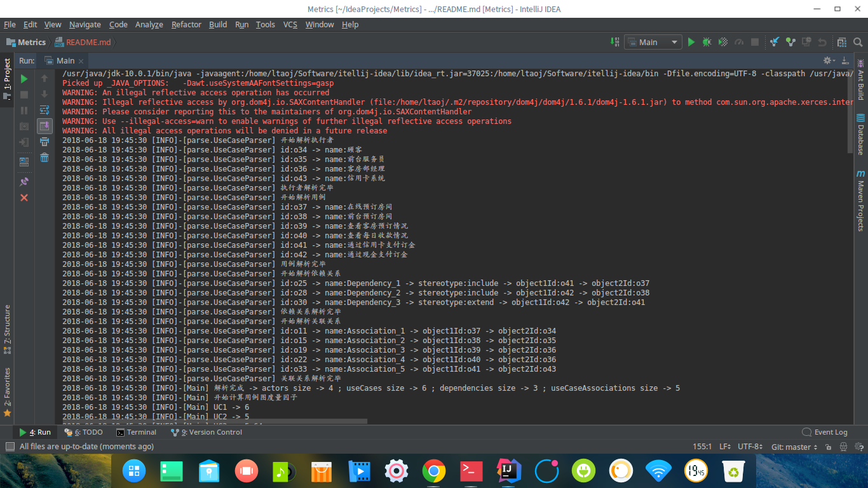Open the Database side panel
The image size is (868, 488).
(860, 134)
